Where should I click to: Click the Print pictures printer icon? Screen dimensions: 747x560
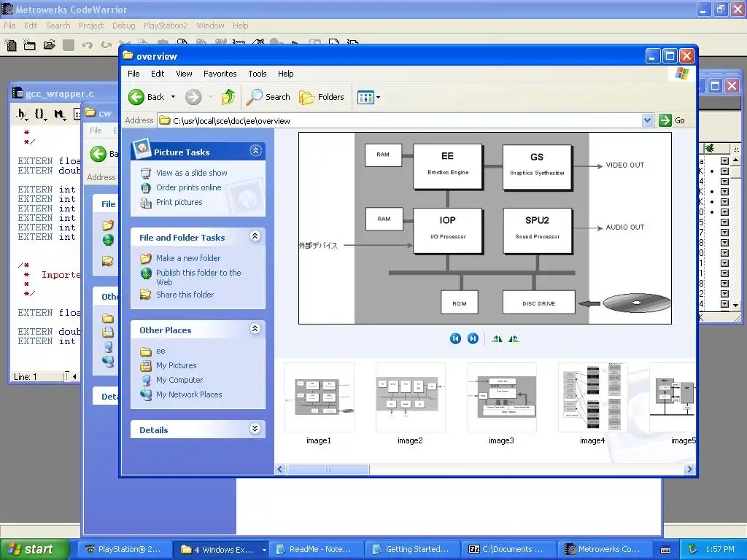click(146, 203)
